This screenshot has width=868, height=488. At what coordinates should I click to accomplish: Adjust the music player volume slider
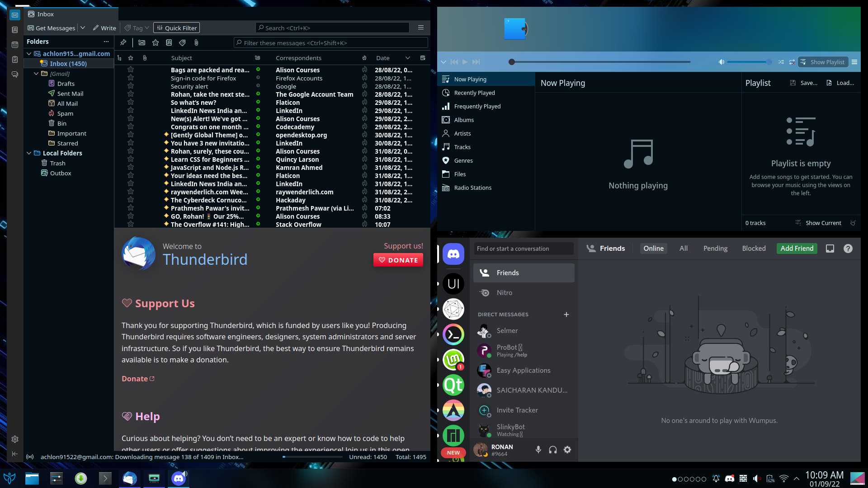tap(750, 62)
